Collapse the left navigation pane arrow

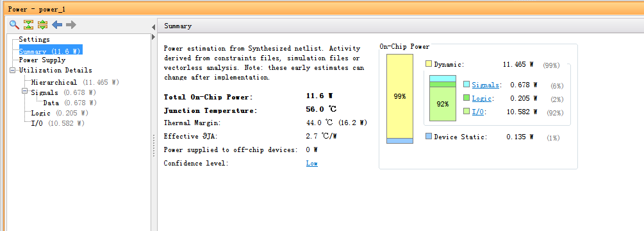(153, 27)
